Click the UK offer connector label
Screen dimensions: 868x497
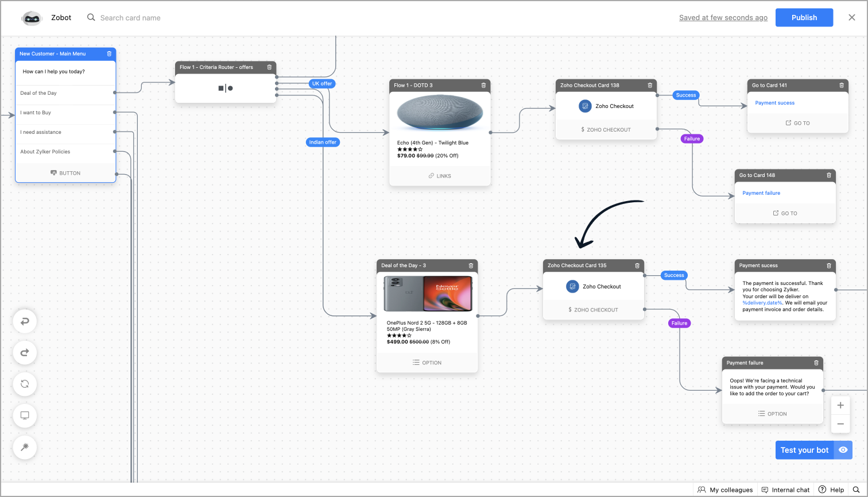tap(322, 84)
